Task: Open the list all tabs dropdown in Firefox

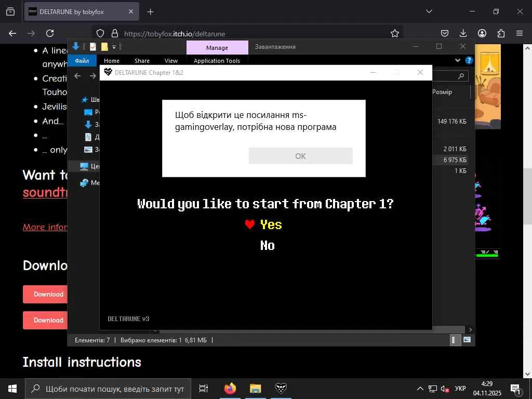Action: tap(429, 11)
